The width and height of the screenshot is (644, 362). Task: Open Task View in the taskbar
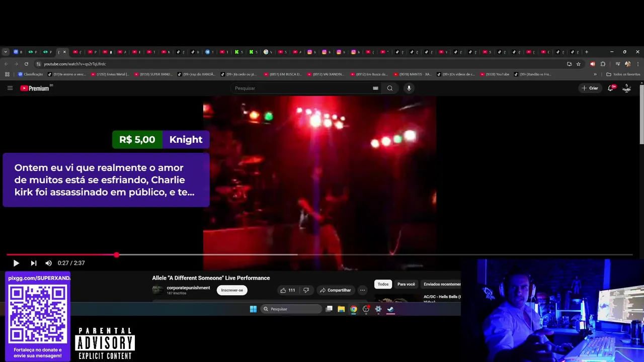(329, 309)
